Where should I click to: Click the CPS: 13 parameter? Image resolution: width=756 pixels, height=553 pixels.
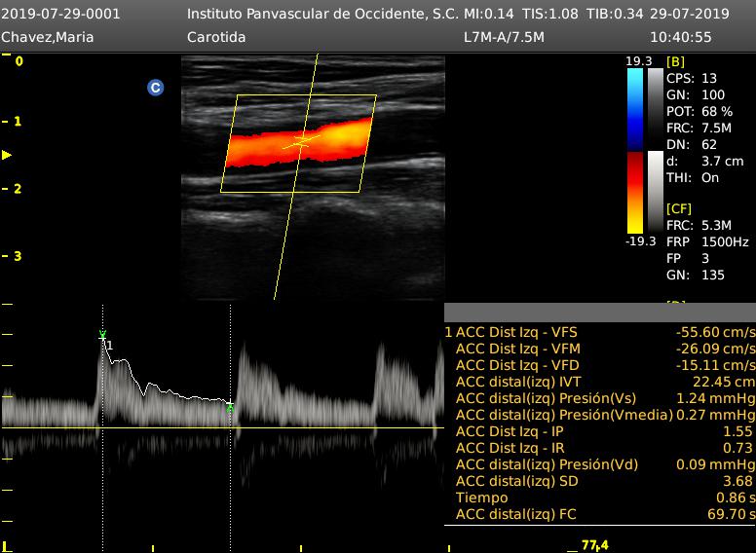click(x=692, y=78)
